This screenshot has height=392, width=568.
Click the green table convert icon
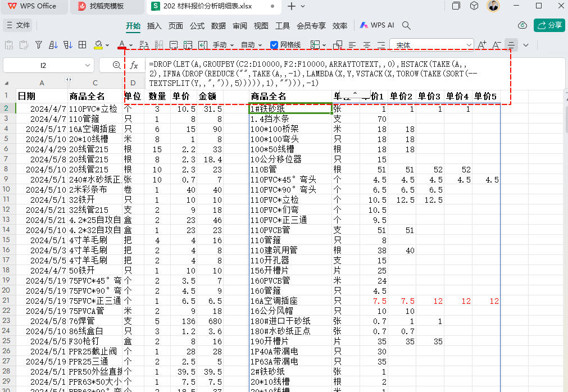point(188,45)
